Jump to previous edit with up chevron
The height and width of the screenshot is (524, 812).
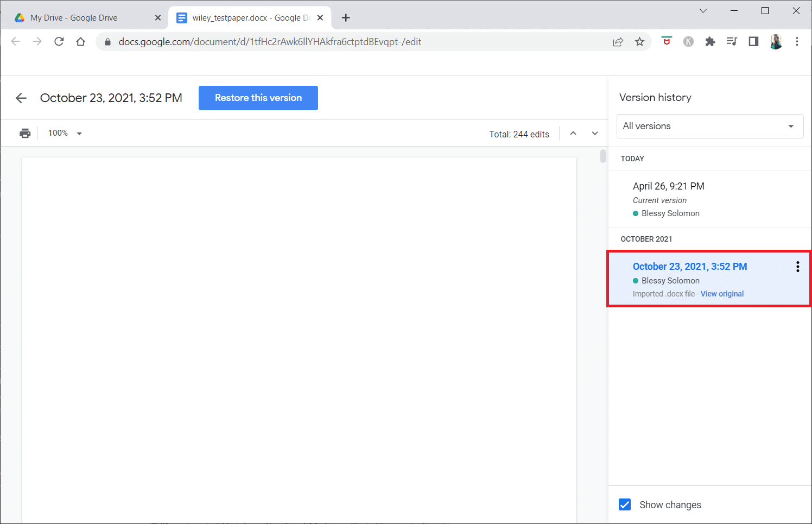[x=573, y=134]
